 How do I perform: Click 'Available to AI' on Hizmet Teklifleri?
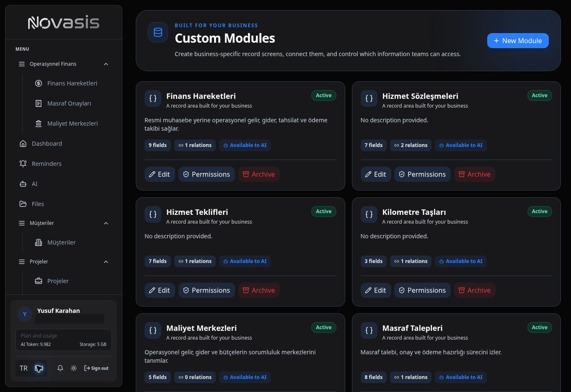[245, 261]
